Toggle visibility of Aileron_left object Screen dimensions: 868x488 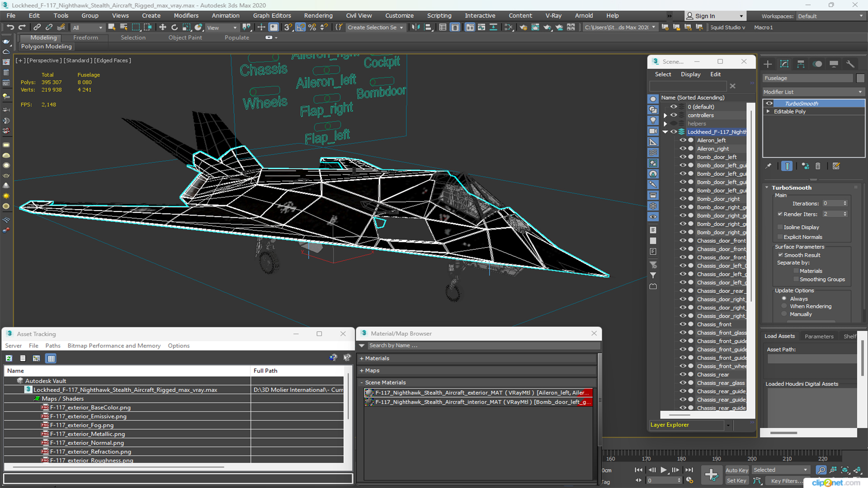(683, 141)
